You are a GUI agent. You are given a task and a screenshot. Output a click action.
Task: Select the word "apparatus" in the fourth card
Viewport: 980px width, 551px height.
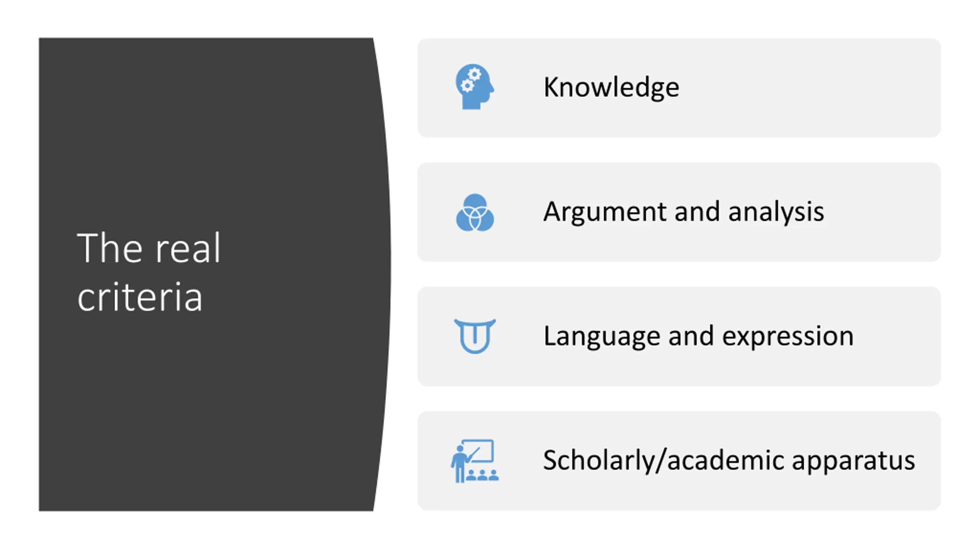coord(853,461)
